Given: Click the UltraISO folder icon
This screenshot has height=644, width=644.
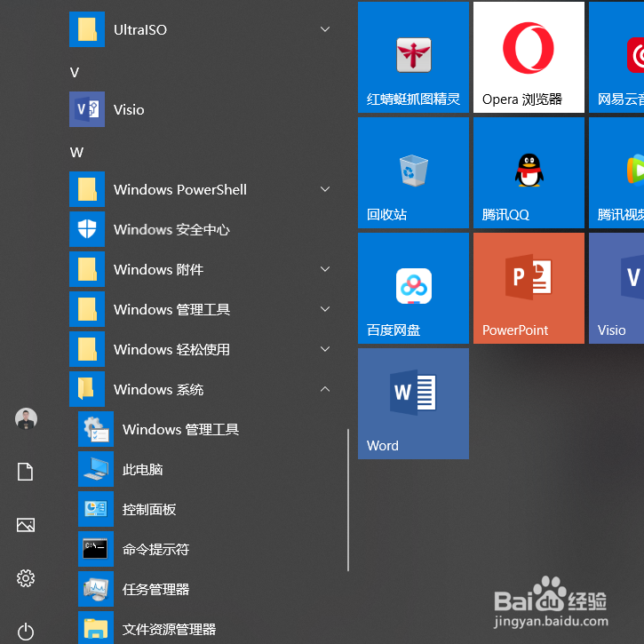Looking at the screenshot, I should click(87, 29).
